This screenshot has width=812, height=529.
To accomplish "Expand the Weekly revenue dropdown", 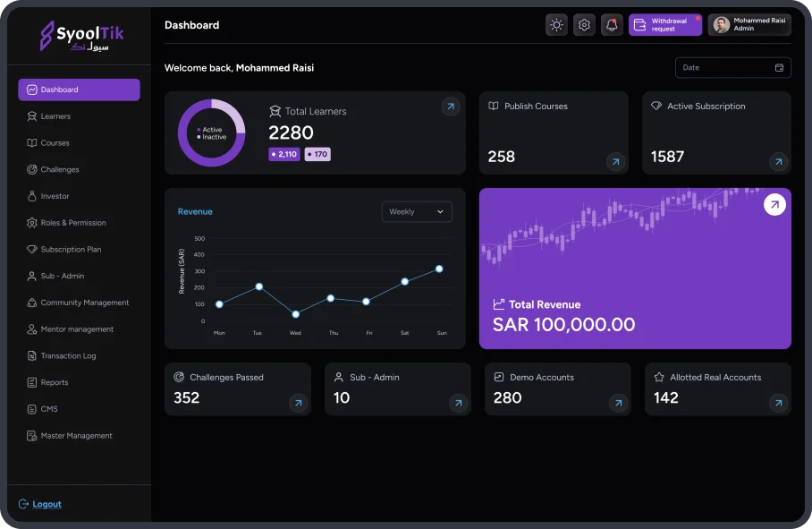I will click(x=417, y=211).
